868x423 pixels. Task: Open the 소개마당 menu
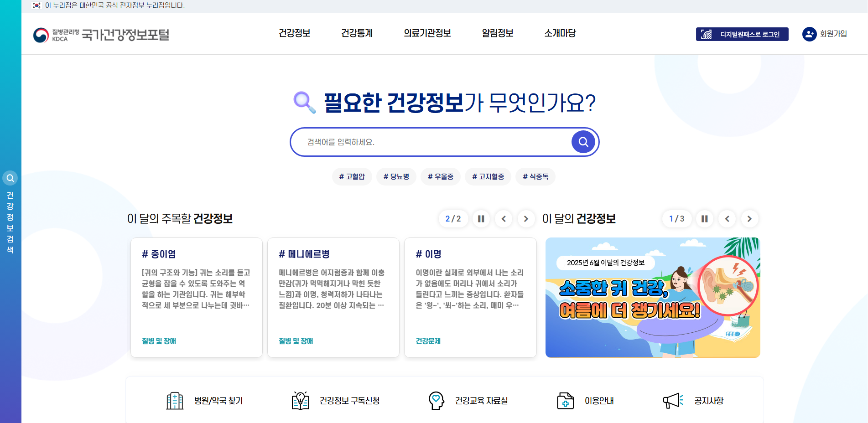click(x=560, y=33)
